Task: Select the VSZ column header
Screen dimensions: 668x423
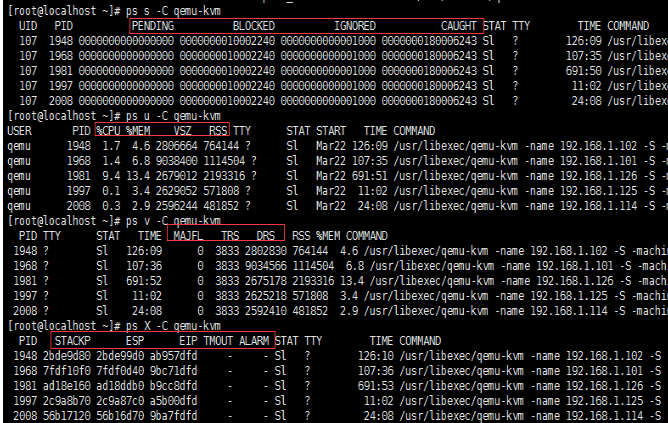Action: point(184,131)
